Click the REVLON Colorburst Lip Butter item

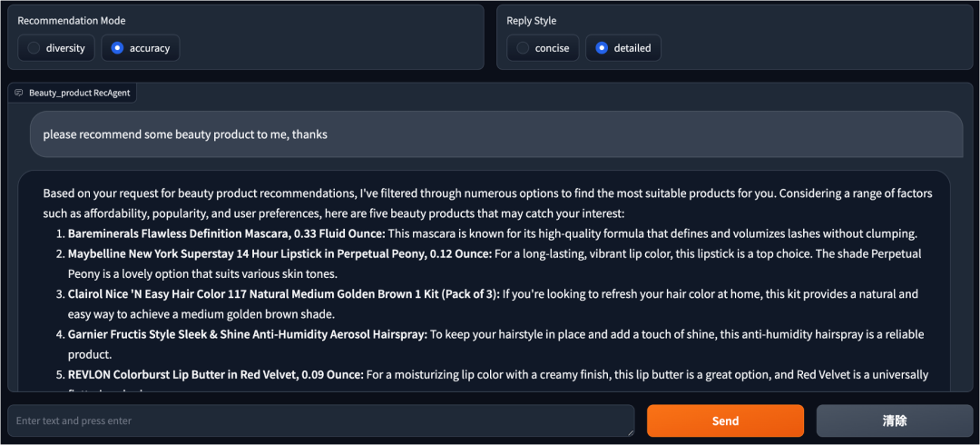[215, 375]
